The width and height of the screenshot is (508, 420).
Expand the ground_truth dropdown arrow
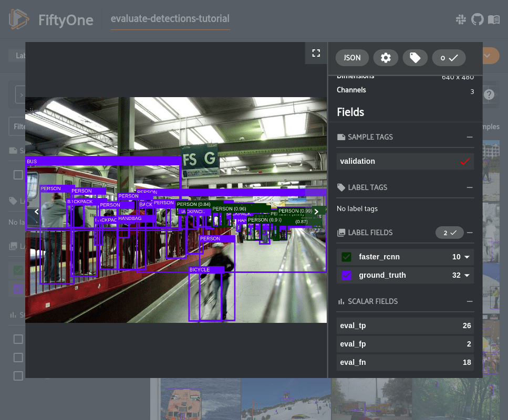point(466,276)
